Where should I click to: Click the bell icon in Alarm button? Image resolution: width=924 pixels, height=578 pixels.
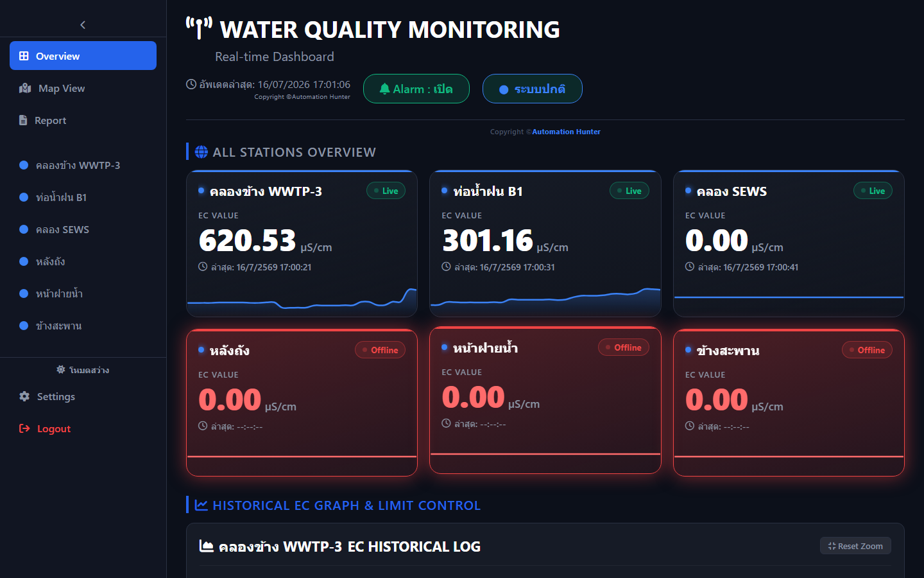(x=384, y=89)
